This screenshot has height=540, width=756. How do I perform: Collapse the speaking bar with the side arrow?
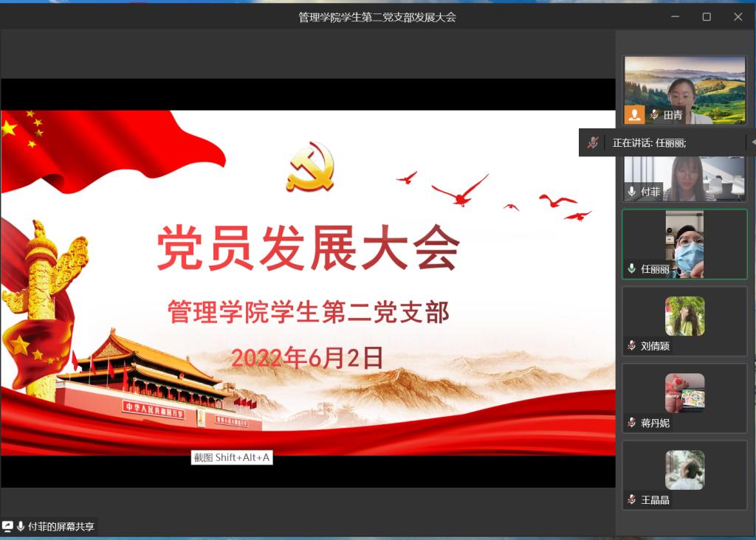click(752, 142)
